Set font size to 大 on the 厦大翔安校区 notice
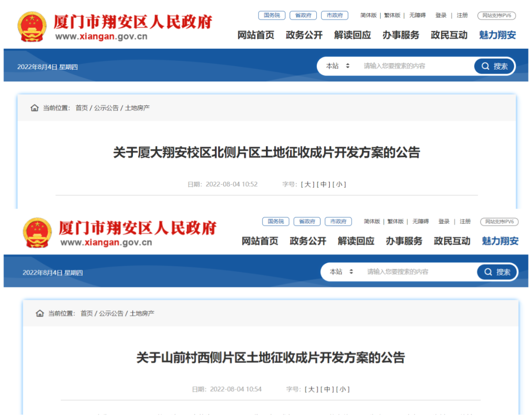 pyautogui.click(x=308, y=184)
